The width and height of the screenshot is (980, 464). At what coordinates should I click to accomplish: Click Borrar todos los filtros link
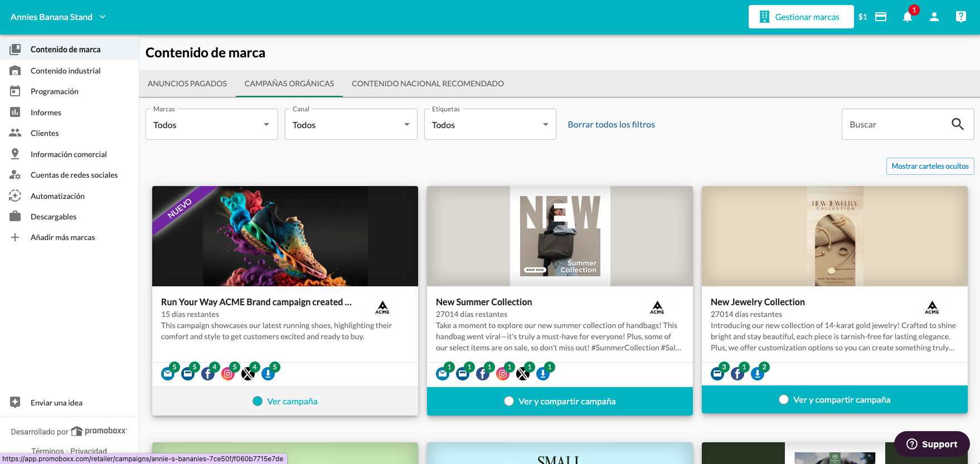[x=612, y=125]
